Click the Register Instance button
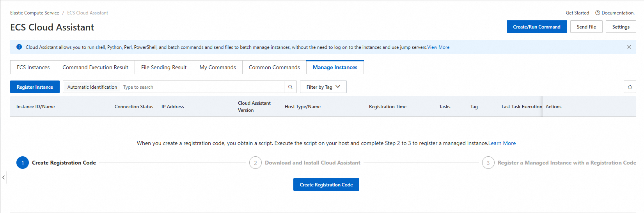Screen dimensions: 644x213 35,87
